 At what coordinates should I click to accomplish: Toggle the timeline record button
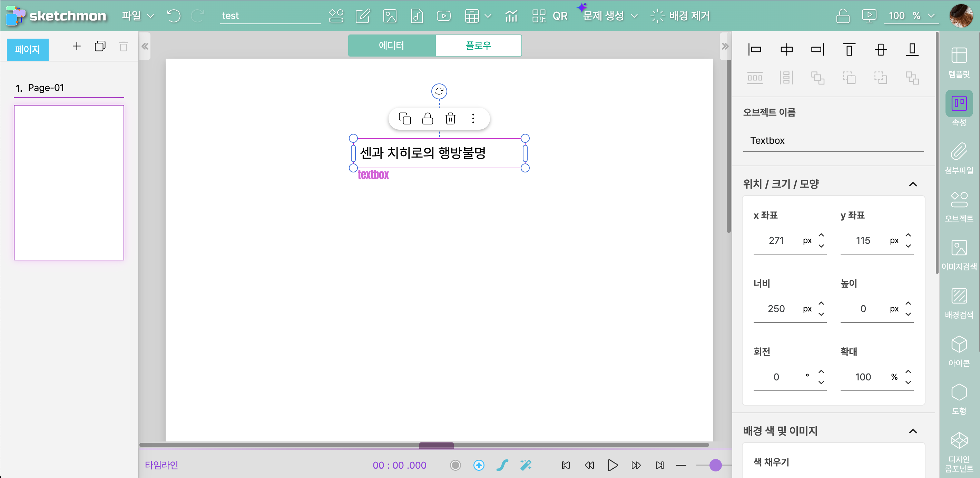tap(455, 465)
